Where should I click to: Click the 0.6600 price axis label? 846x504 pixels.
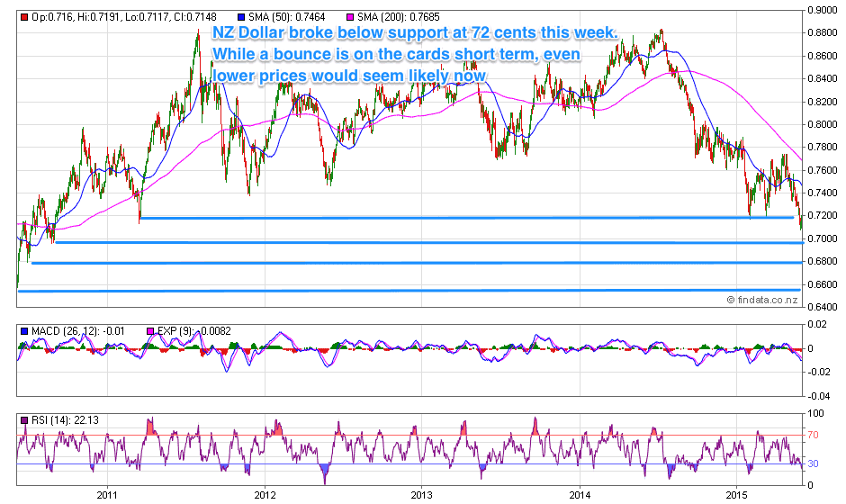[x=823, y=285]
